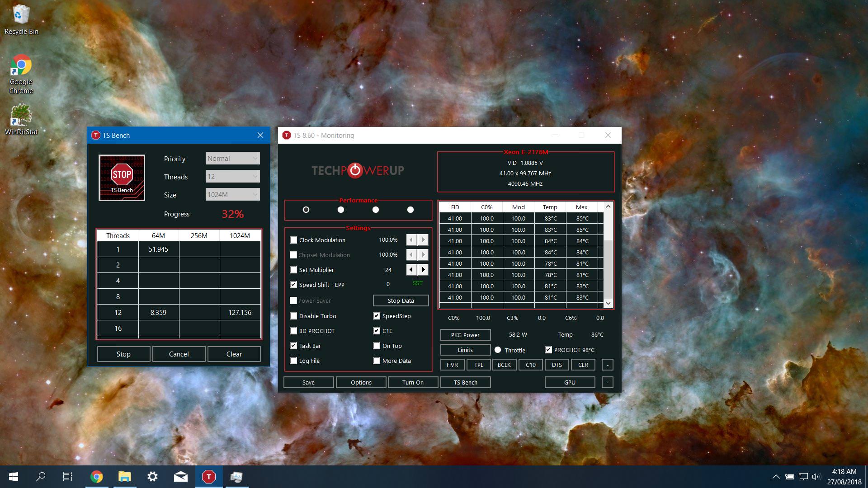Minimize the TS 8.60 Monitoring window

pyautogui.click(x=555, y=135)
